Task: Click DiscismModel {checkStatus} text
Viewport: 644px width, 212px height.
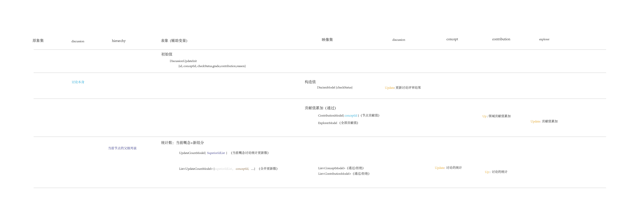Action: (334, 88)
